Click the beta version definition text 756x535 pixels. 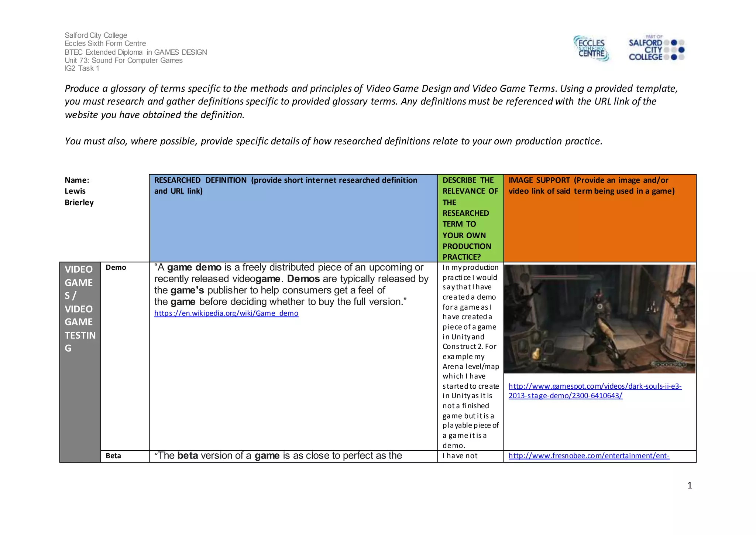point(278,456)
